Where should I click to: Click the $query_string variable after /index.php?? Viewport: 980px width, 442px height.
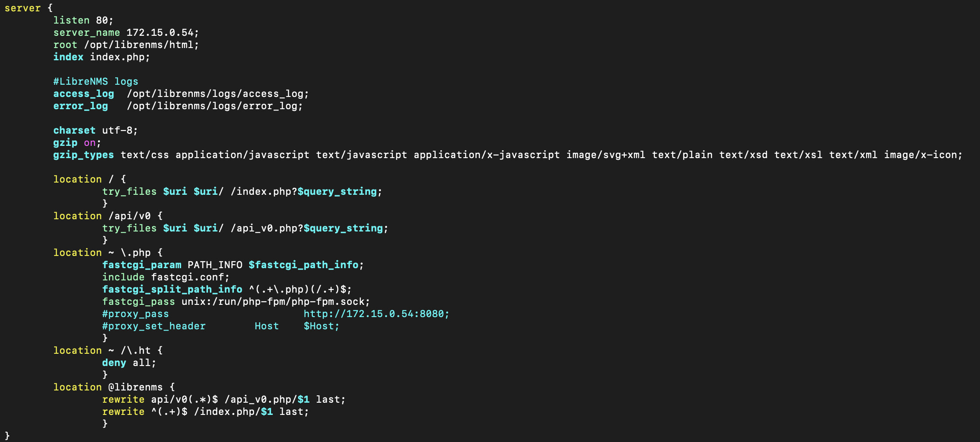pyautogui.click(x=337, y=192)
